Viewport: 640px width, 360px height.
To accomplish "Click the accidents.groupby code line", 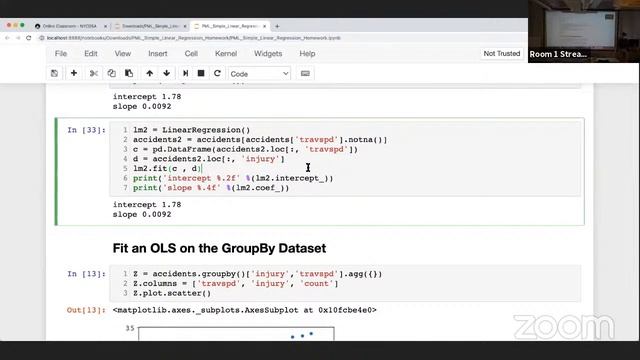I will point(258,274).
